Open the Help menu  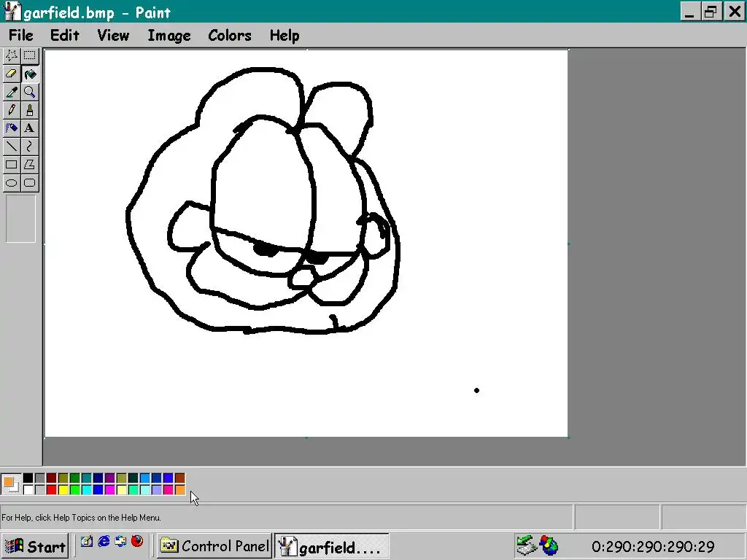click(x=285, y=35)
